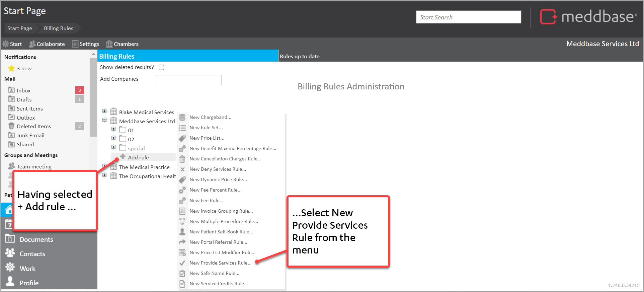Click Add rule in the tree

coord(138,157)
